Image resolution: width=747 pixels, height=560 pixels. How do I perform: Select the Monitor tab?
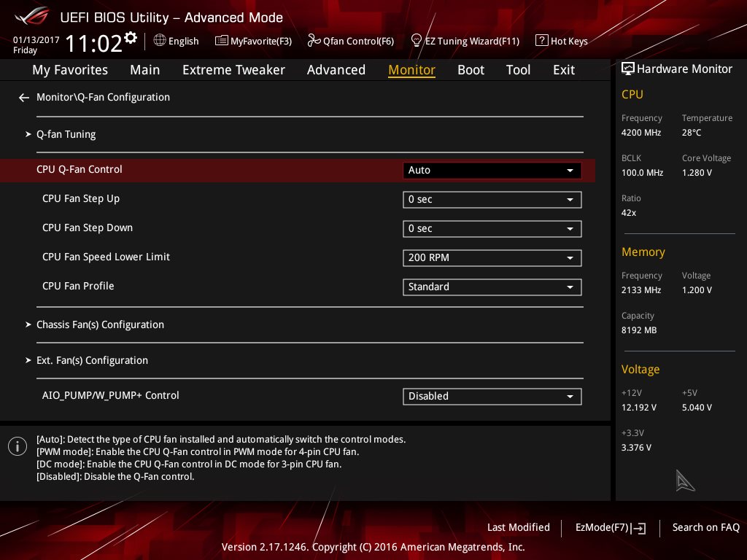(411, 70)
